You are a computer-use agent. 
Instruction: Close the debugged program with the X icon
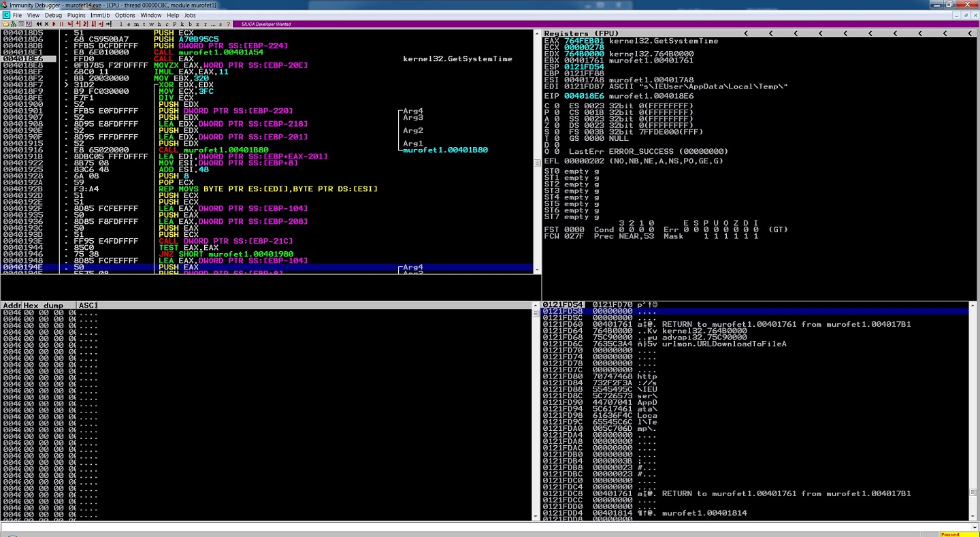[x=46, y=24]
